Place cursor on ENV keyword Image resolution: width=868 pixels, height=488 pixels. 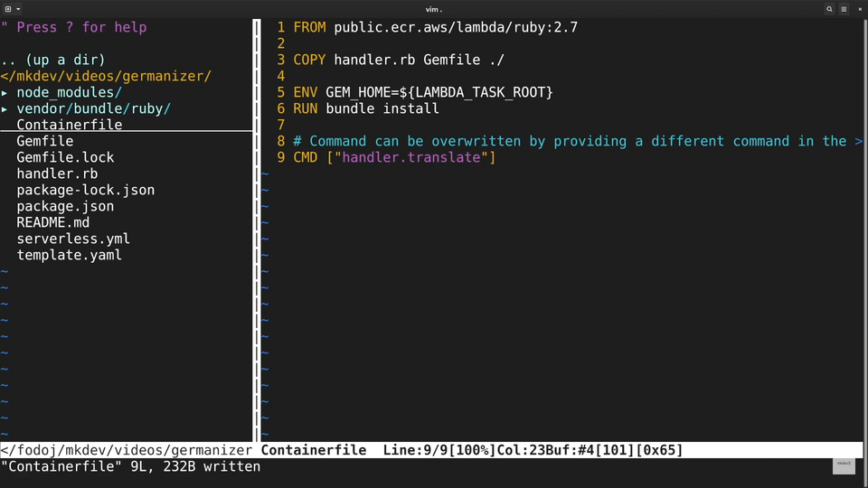click(306, 92)
